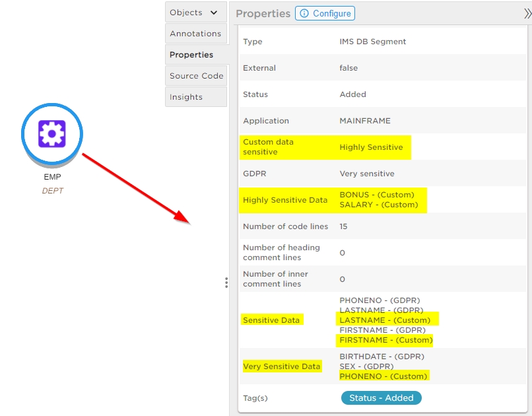Click the highlighted PHONENO - (Custom) entry
The width and height of the screenshot is (532, 416).
tap(383, 376)
